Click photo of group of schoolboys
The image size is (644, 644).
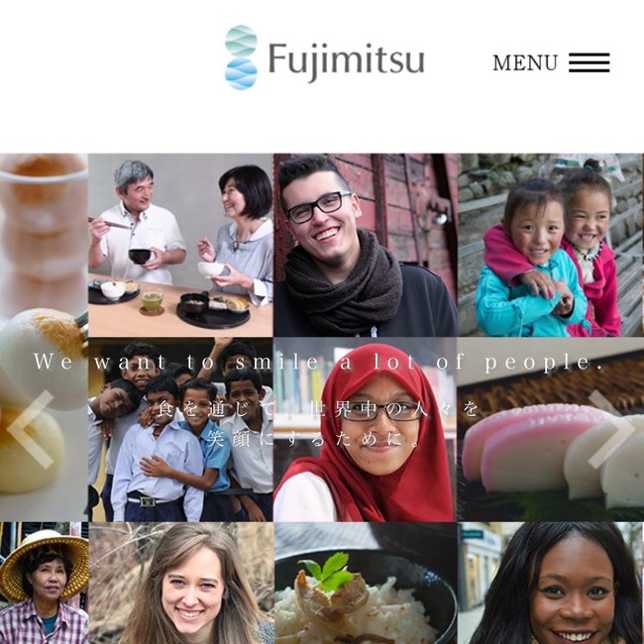tap(180, 430)
